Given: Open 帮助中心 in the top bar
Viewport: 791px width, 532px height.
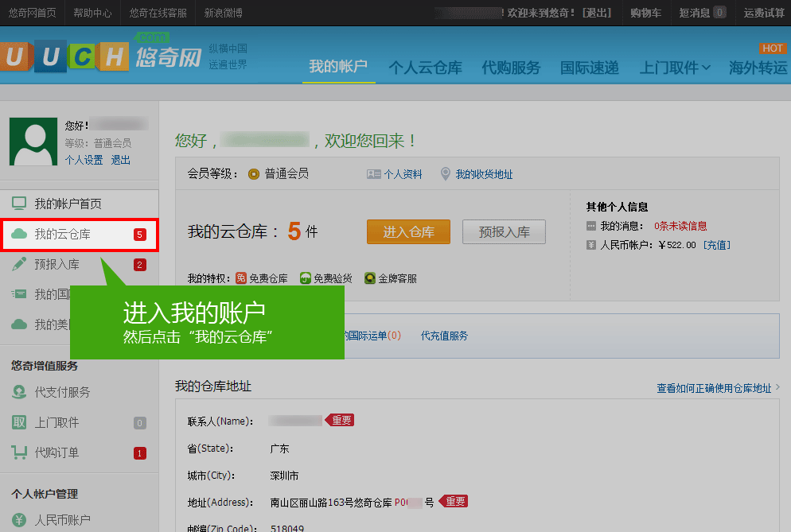Looking at the screenshot, I should (92, 13).
